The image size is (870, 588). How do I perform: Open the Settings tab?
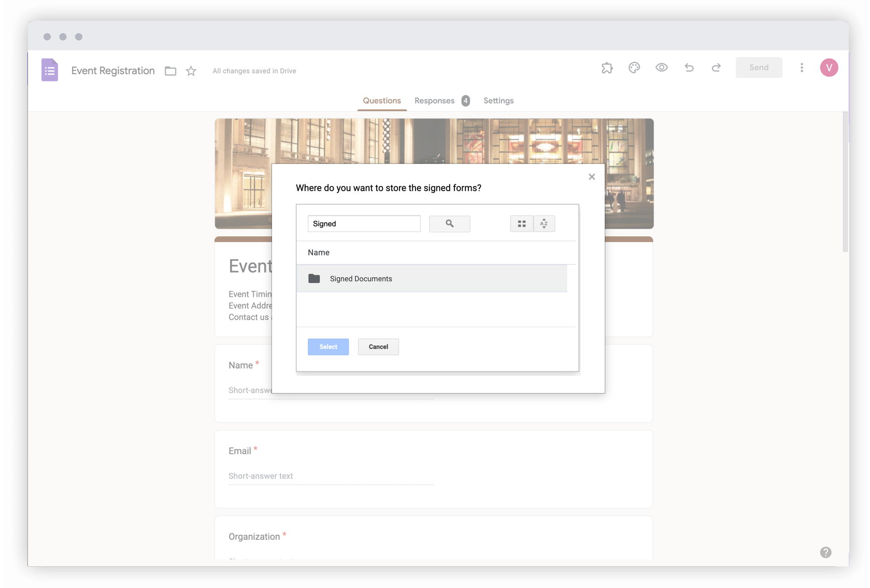[x=498, y=101]
